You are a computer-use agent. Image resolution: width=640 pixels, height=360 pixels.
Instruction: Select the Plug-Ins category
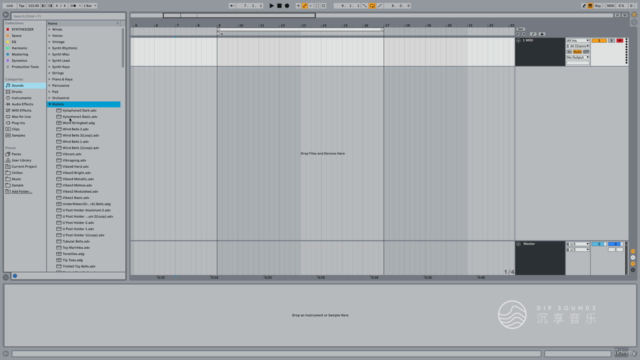18,123
